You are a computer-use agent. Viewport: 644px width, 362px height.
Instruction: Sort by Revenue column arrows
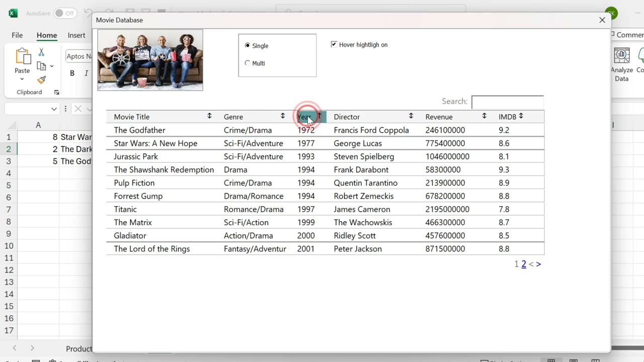(x=484, y=116)
